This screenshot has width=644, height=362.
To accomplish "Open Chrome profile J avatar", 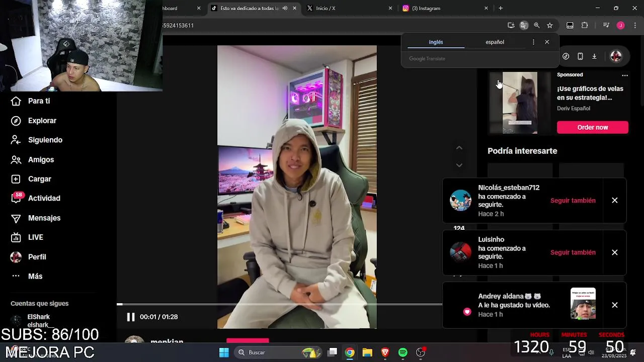I will click(x=620, y=25).
